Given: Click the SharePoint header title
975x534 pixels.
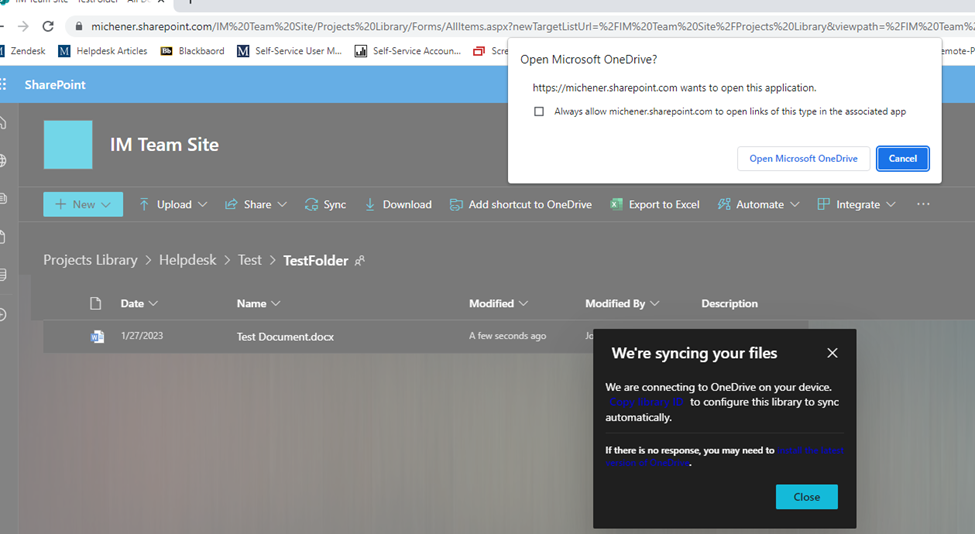Looking at the screenshot, I should pos(55,85).
